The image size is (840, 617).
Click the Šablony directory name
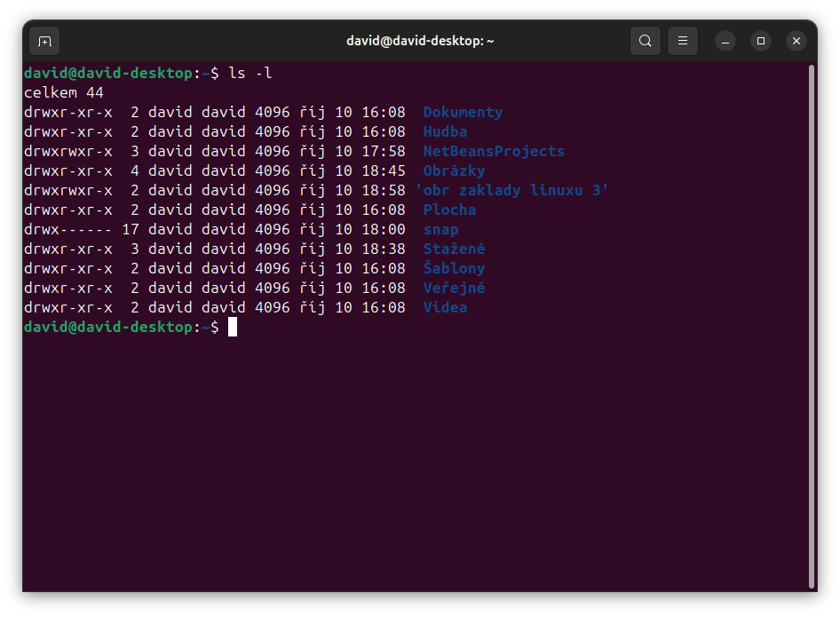pos(454,268)
